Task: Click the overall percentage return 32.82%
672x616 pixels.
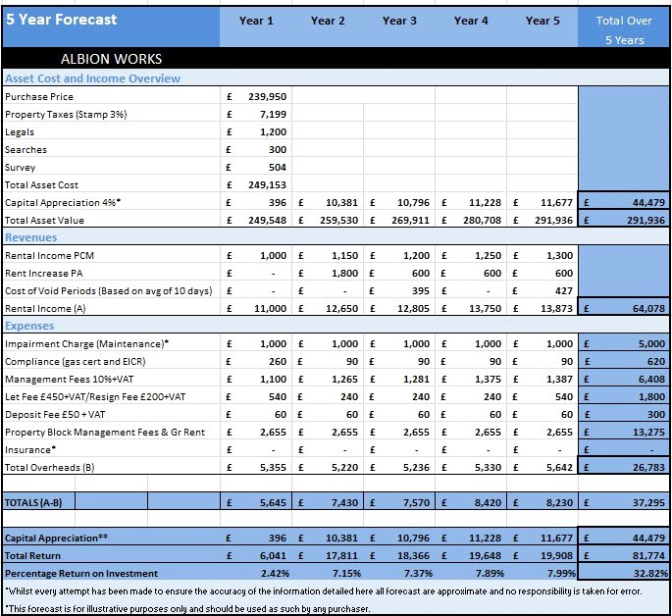Action: tap(650, 573)
